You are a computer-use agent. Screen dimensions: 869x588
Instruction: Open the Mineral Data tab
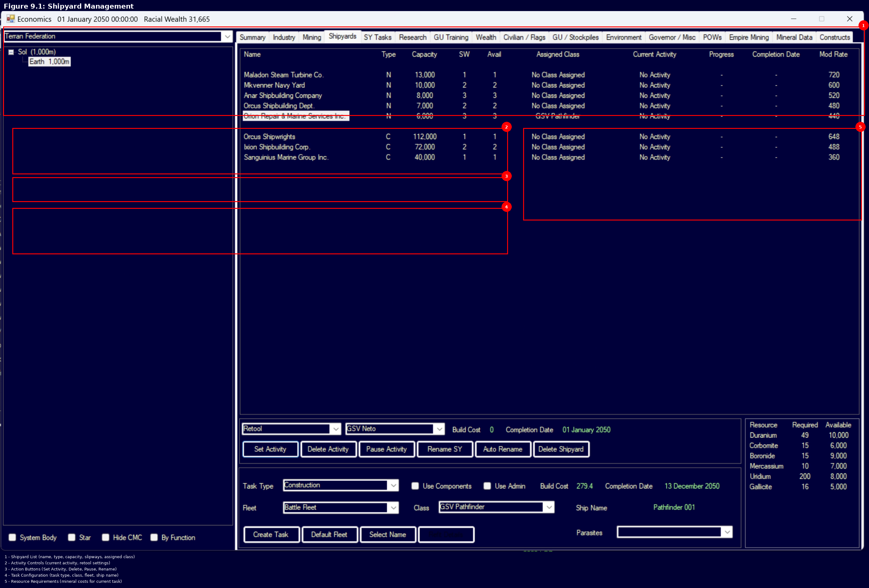(x=794, y=37)
